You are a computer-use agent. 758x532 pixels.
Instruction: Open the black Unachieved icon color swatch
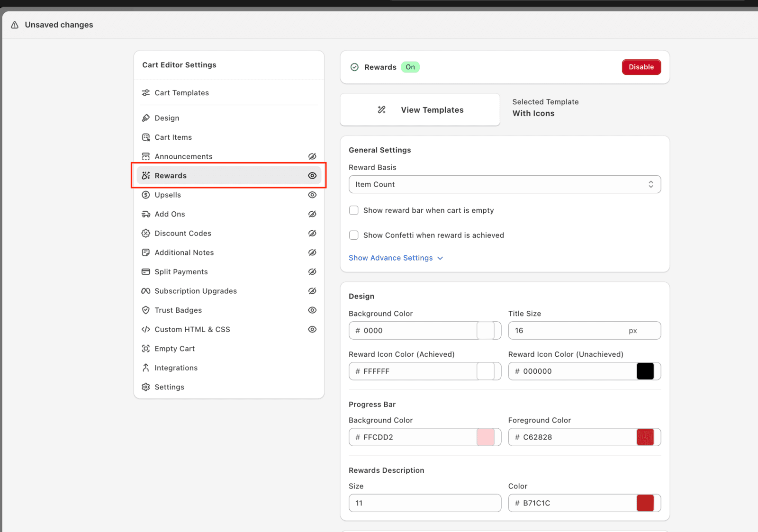(x=645, y=371)
